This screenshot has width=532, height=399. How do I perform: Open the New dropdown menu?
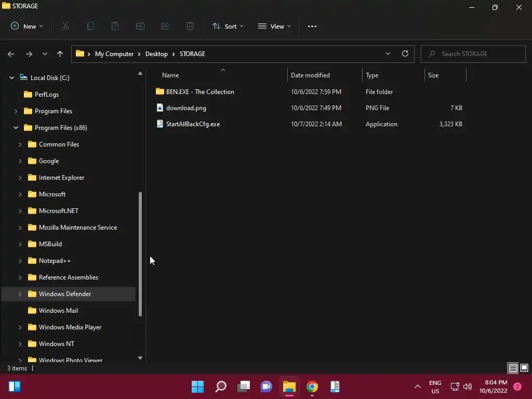27,26
